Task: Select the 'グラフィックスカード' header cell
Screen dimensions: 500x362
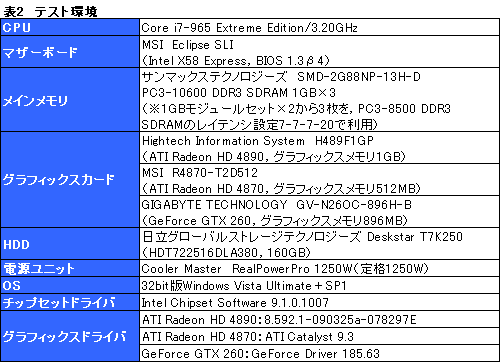Action: click(x=70, y=180)
